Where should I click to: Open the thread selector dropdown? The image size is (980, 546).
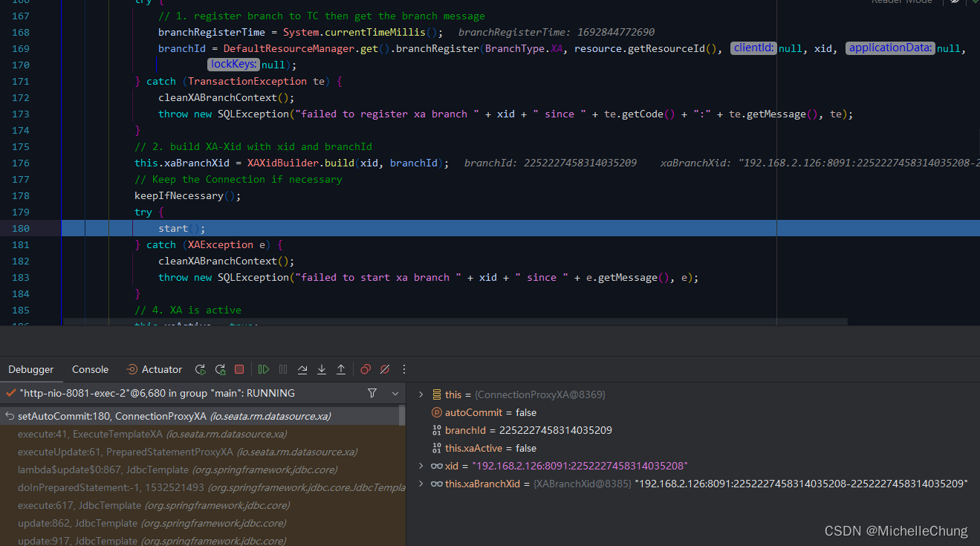395,393
